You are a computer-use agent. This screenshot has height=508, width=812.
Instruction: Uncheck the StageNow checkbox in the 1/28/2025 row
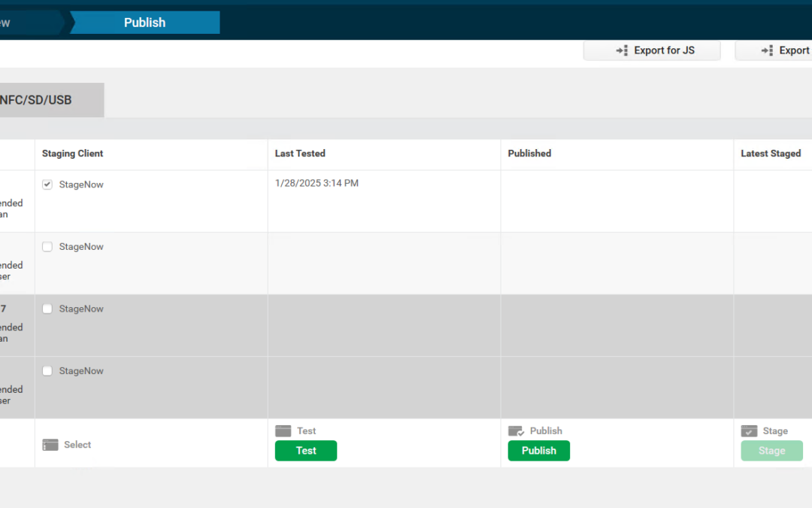tap(47, 184)
